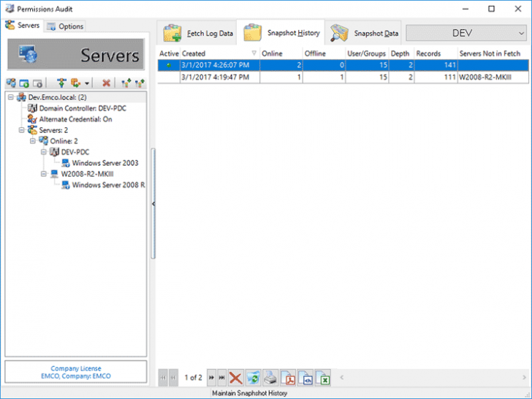Sort by the Created column header
Image resolution: width=532 pixels, height=399 pixels.
click(x=219, y=53)
